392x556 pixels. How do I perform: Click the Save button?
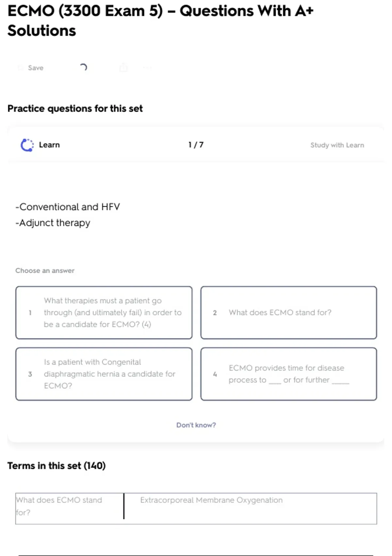coord(31,68)
